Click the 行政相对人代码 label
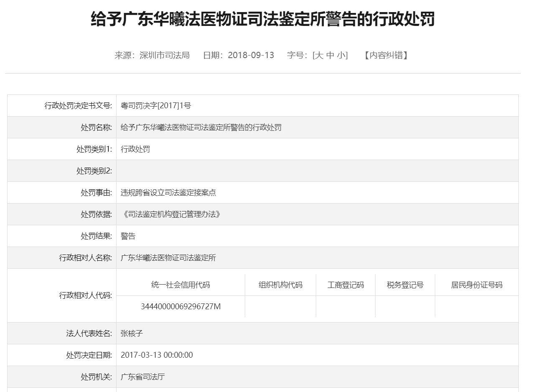Screen dimensions: 538x392 (x=86, y=295)
